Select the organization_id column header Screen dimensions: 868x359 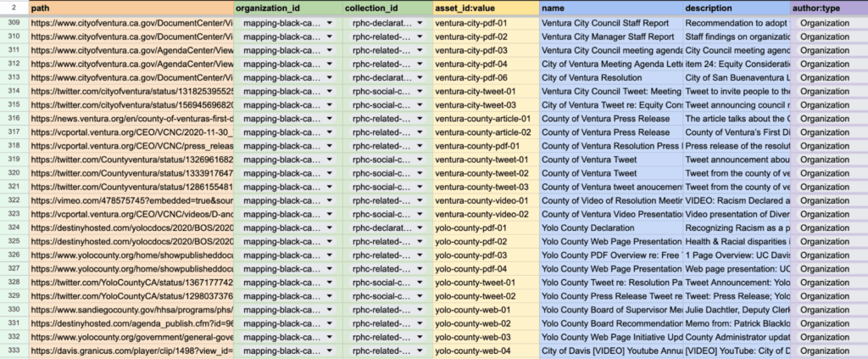(288, 8)
